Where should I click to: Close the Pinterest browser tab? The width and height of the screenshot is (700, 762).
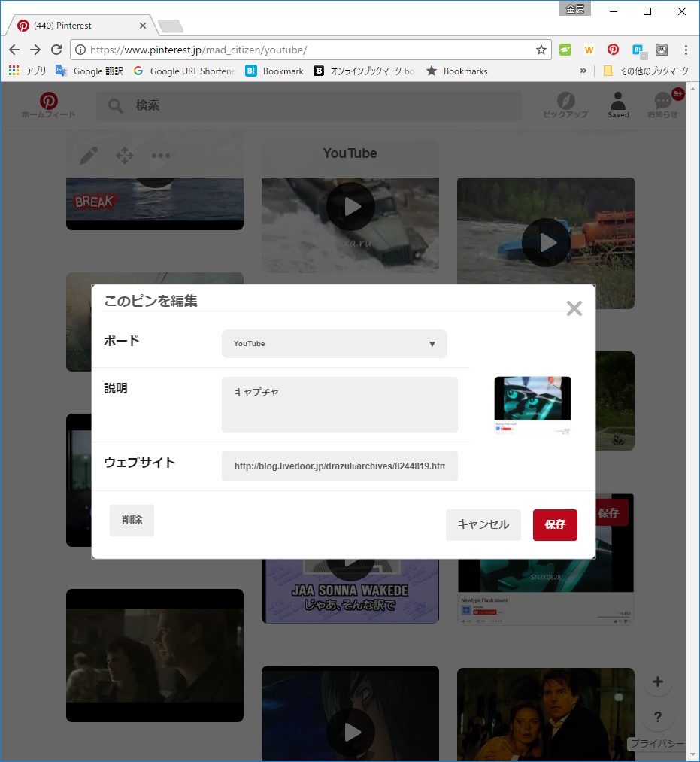pos(142,26)
